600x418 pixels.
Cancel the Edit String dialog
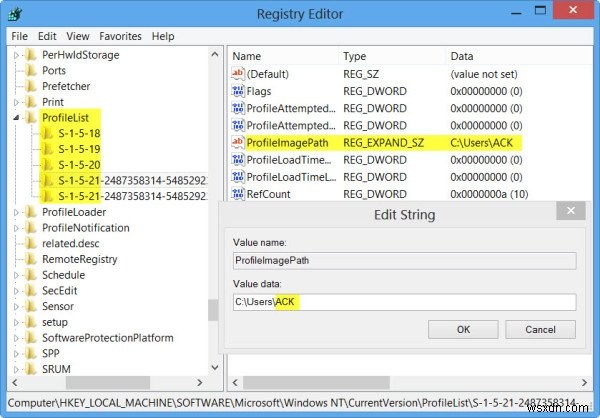tap(540, 330)
